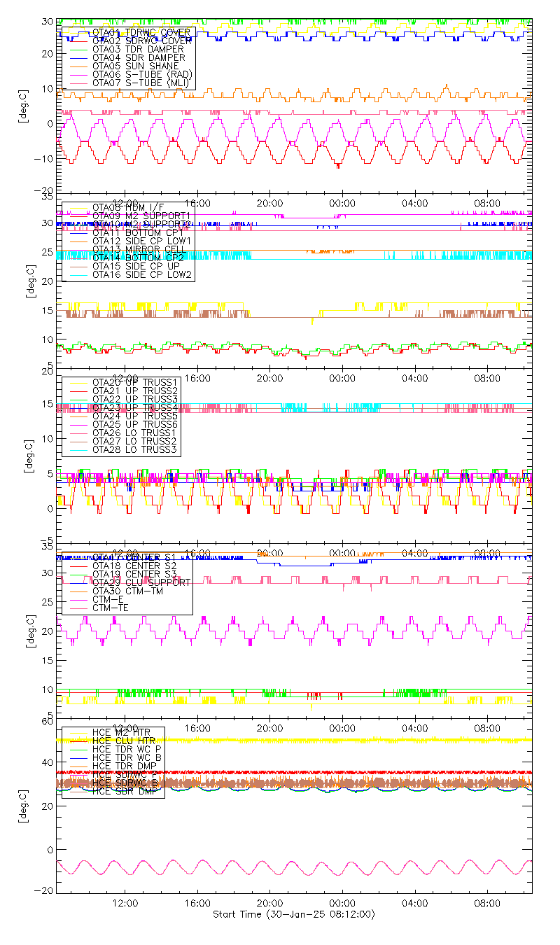Select the OTA21 UP TRUSS2 legend entry

[135, 390]
